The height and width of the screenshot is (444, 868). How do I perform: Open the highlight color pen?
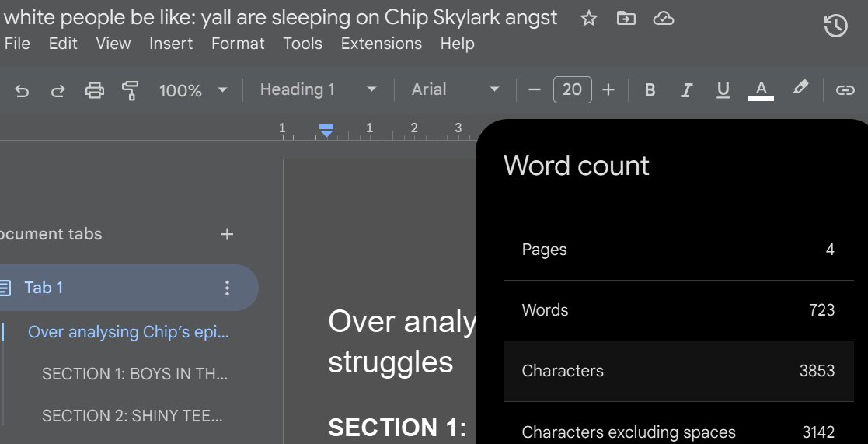pyautogui.click(x=800, y=89)
